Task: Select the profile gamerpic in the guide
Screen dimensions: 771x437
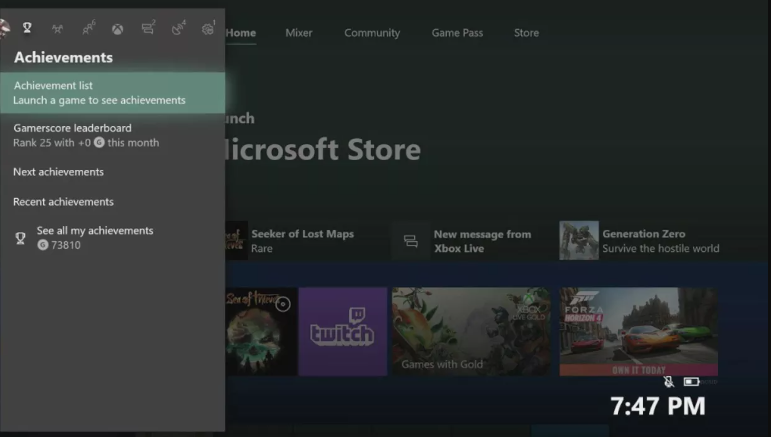Action: click(x=4, y=29)
